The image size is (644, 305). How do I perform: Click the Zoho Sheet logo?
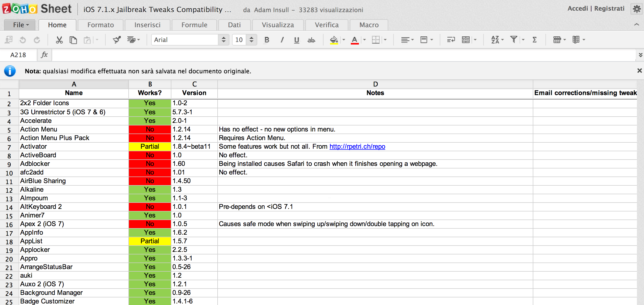37,9
